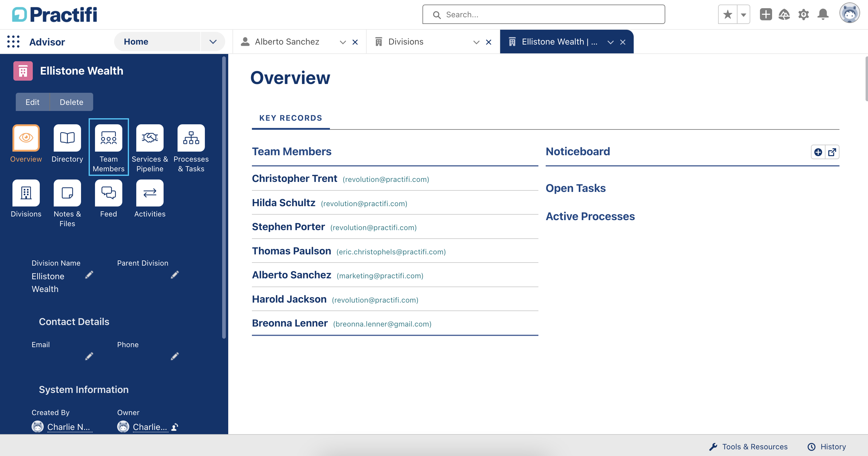This screenshot has height=456, width=868.
Task: Open Services & Pipeline handshake icon
Action: 150,138
